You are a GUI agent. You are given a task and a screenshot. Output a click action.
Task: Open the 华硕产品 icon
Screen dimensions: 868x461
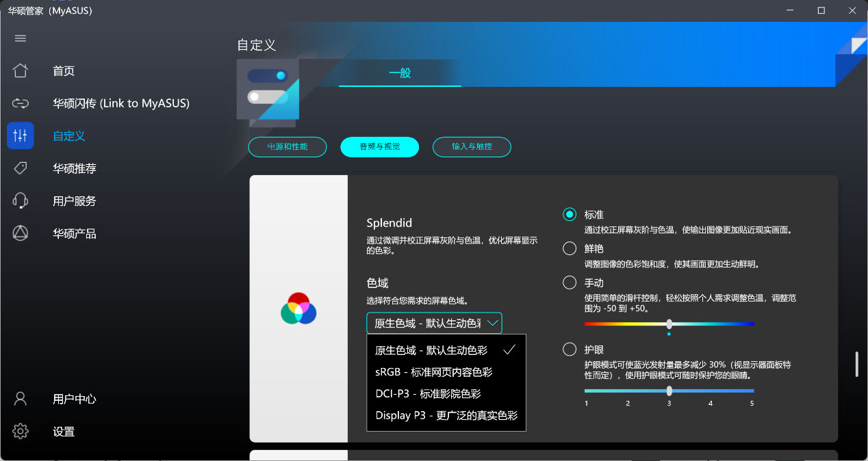(x=21, y=234)
